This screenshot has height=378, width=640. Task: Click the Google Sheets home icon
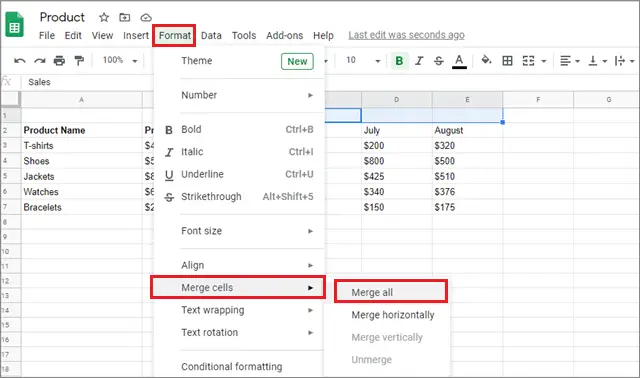point(14,25)
